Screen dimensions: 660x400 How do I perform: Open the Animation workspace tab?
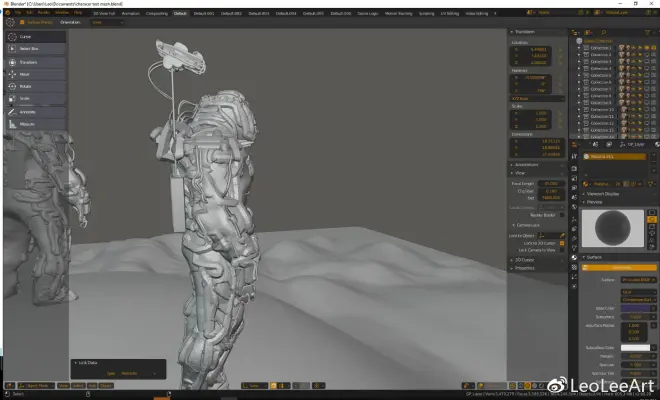[130, 13]
